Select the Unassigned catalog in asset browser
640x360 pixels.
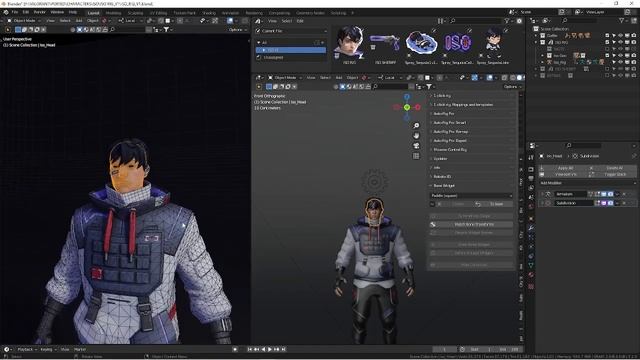point(273,58)
